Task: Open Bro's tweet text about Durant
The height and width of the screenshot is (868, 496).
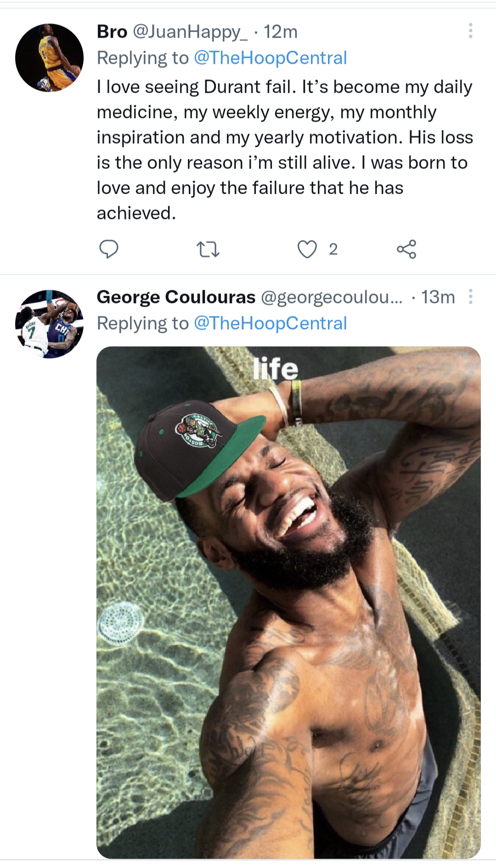Action: point(284,150)
